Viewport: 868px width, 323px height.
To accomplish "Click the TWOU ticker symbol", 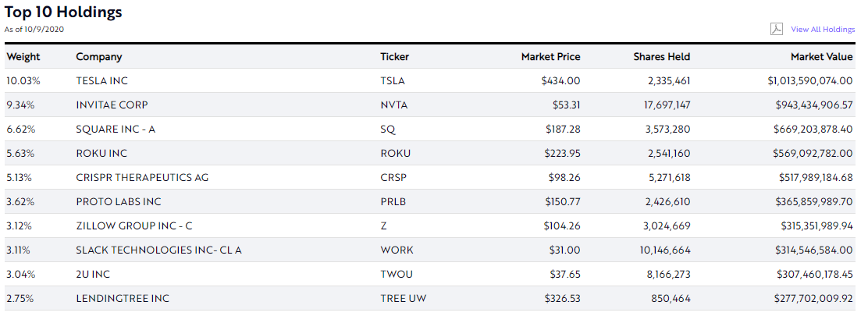I will click(x=397, y=275).
